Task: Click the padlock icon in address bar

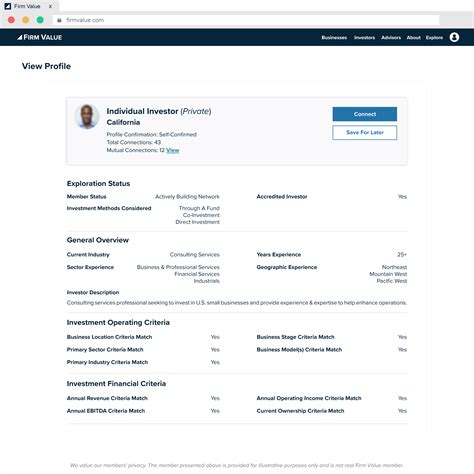Action: (x=59, y=20)
